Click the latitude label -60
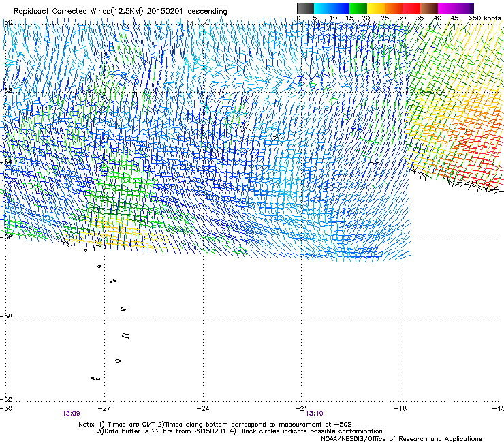 tap(6, 400)
